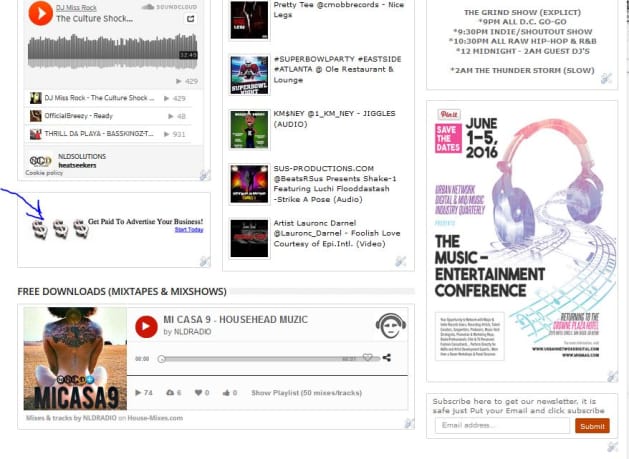The width and height of the screenshot is (629, 459).
Task: Expand Show Playlist (50 mixes/tracks)
Action: click(x=306, y=393)
